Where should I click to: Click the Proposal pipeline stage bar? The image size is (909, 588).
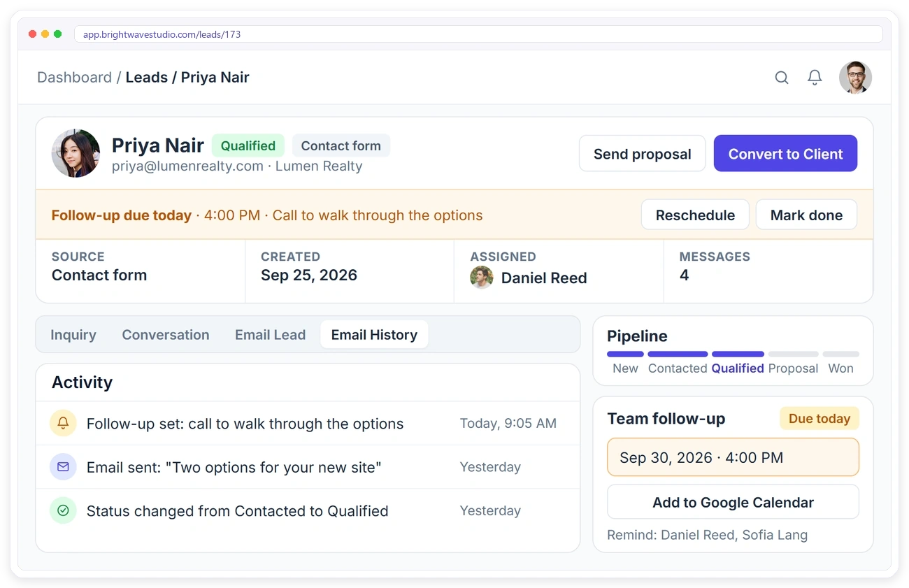[x=793, y=354]
